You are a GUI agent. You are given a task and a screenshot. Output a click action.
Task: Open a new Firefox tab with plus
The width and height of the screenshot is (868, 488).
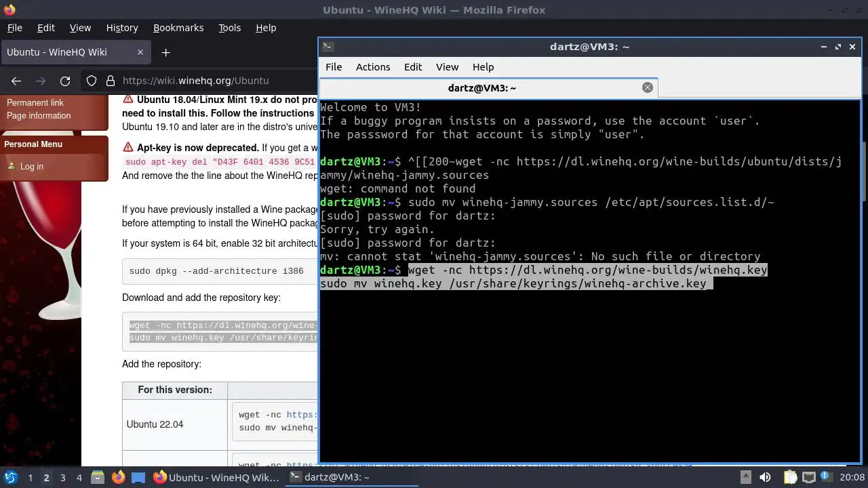(x=165, y=52)
